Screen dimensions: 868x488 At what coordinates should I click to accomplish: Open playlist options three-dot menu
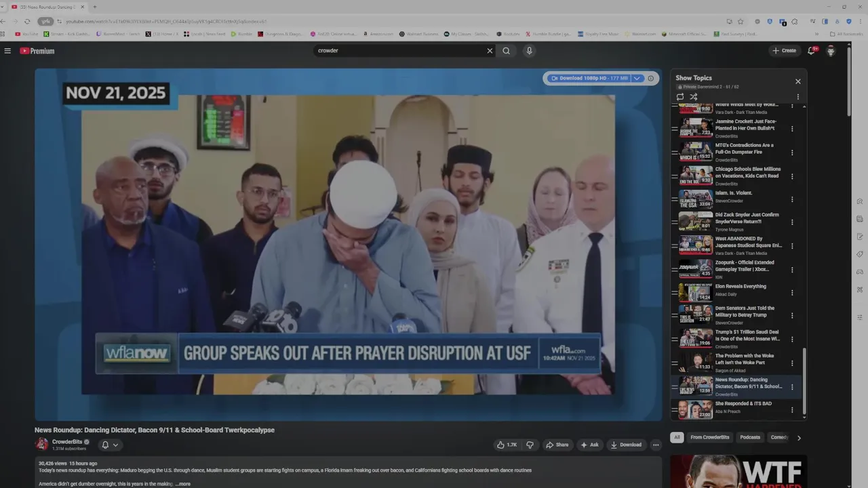pyautogui.click(x=798, y=97)
